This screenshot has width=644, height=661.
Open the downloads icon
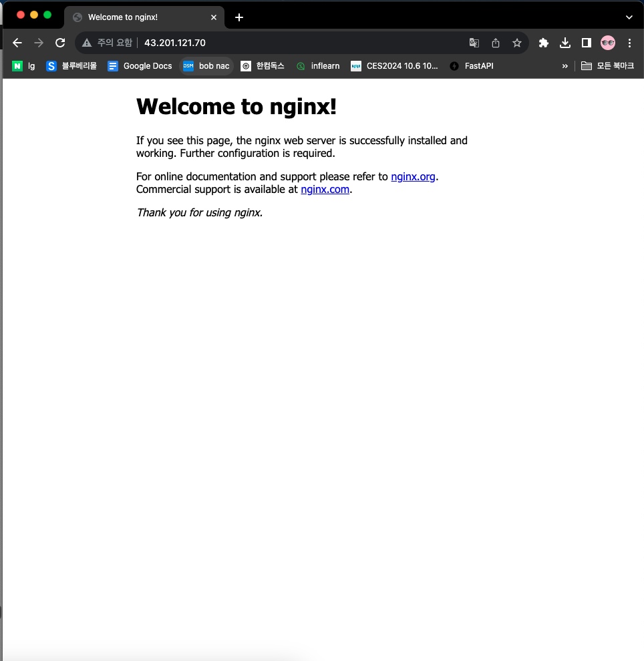coord(565,43)
